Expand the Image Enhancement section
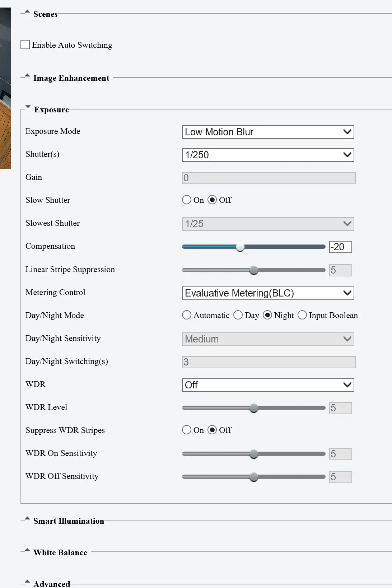This screenshot has width=392, height=588. [27, 76]
